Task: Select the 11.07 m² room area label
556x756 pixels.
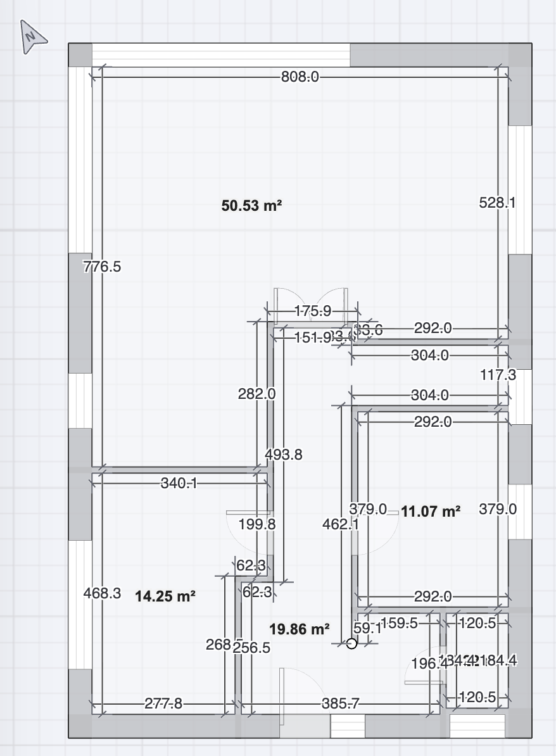Action: [x=431, y=511]
